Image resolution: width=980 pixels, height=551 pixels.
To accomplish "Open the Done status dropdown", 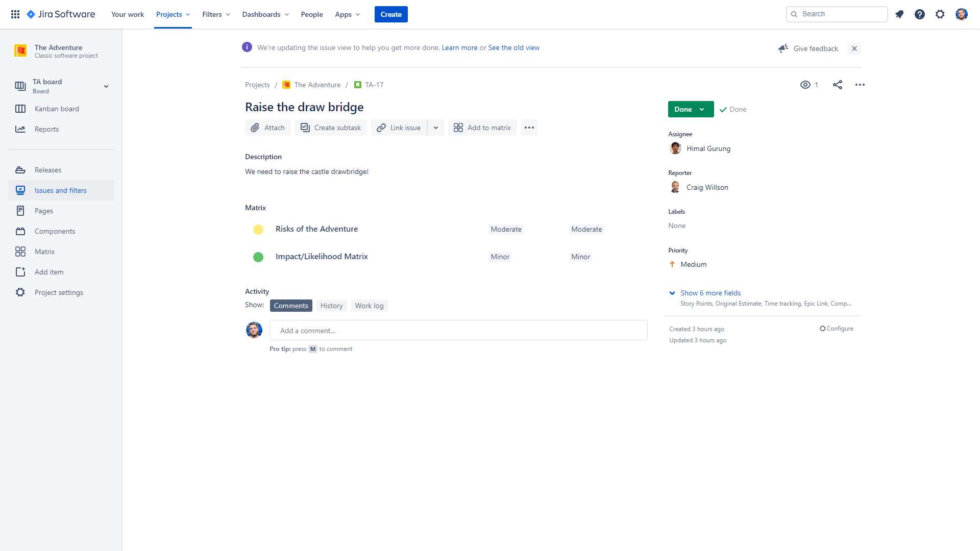I will point(691,109).
